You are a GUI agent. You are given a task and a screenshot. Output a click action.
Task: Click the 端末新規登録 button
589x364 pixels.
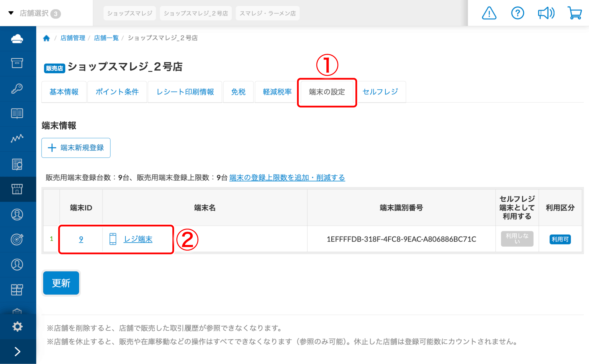(76, 148)
